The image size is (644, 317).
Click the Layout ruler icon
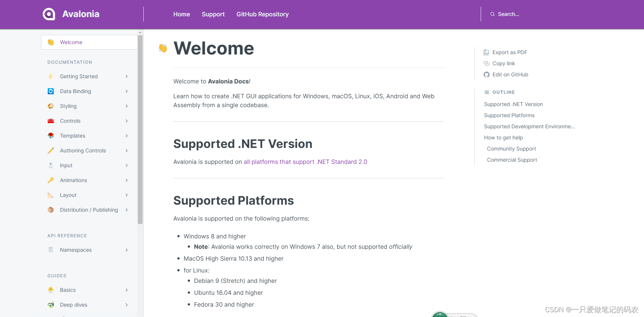[x=51, y=195]
